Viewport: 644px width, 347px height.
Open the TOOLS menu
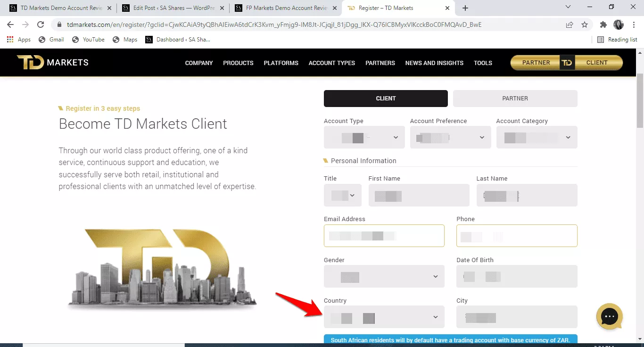click(483, 63)
